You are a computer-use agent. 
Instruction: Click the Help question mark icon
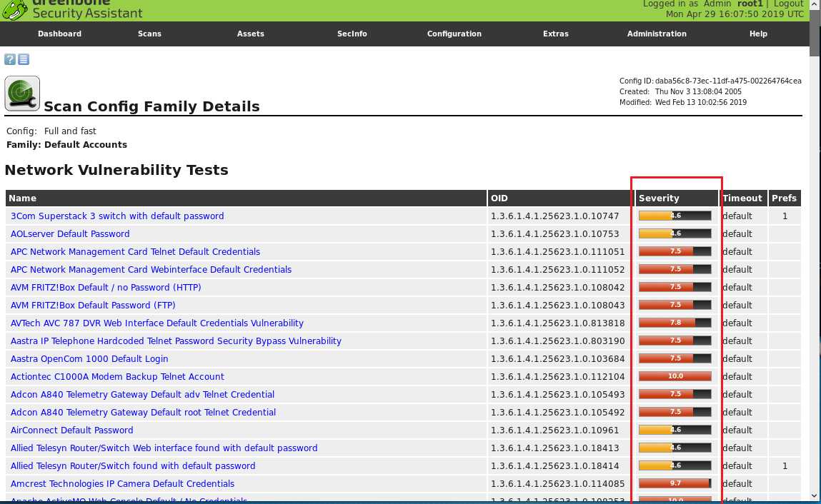(10, 59)
